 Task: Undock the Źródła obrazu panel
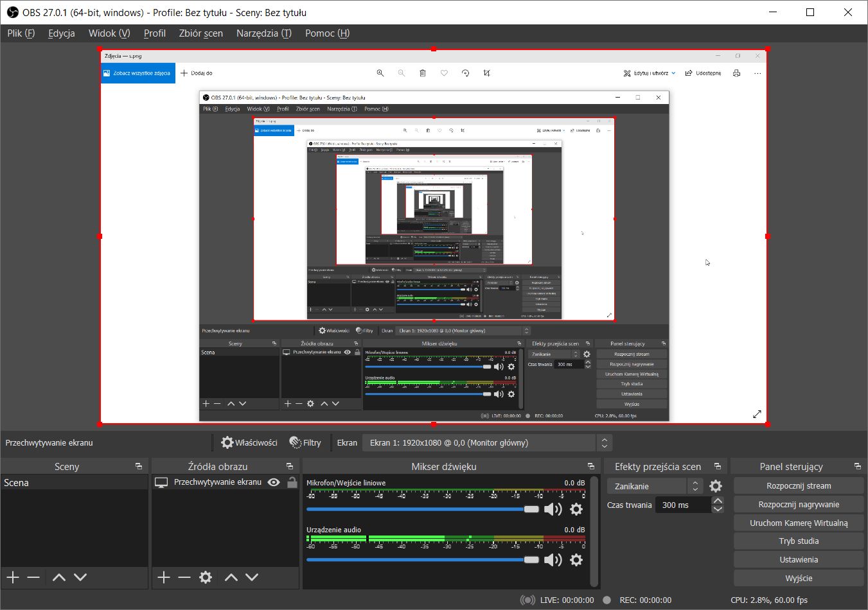coord(289,466)
